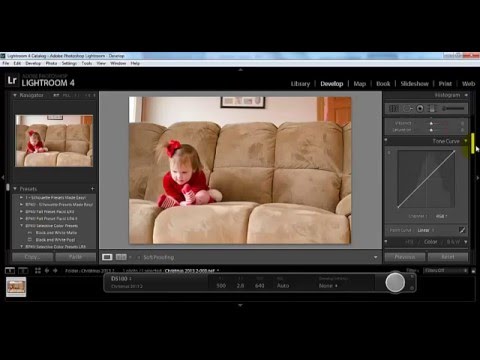Screen dimensions: 480x360
Task: Click the Lightroom Lr logo
Action: point(12,80)
